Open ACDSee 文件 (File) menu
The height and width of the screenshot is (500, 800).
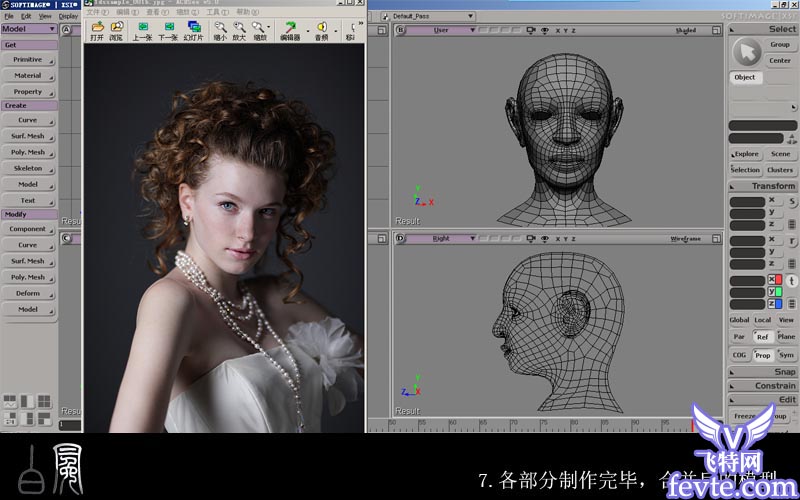(95, 12)
